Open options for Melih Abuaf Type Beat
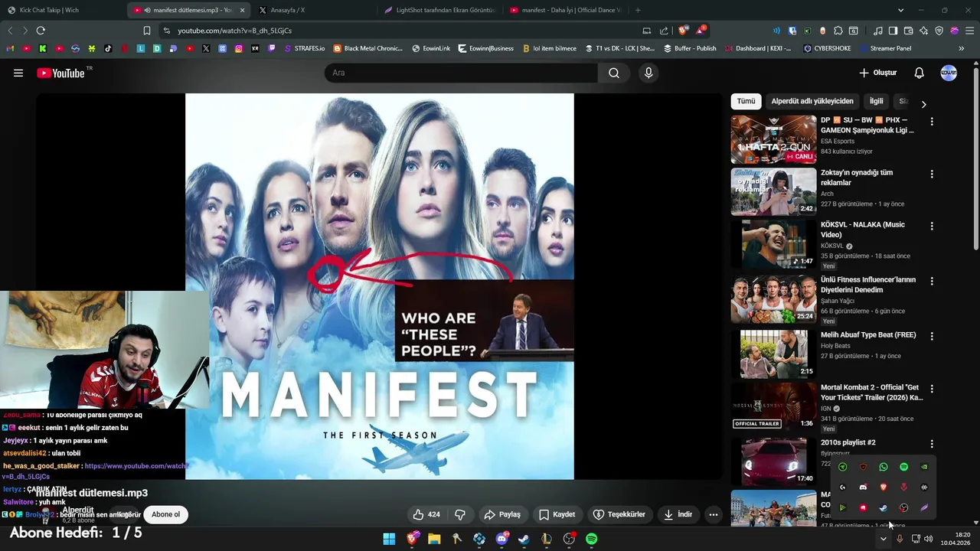Viewport: 980px width, 551px height. point(932,336)
